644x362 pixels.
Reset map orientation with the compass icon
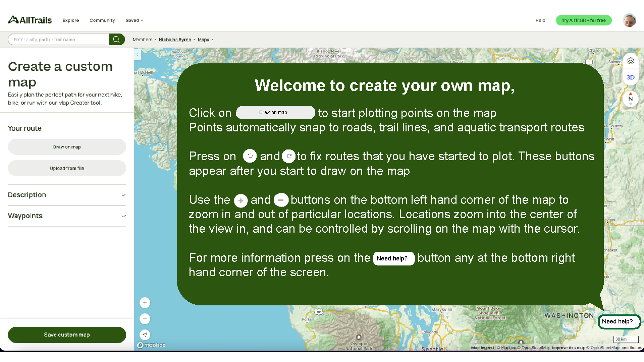click(631, 99)
